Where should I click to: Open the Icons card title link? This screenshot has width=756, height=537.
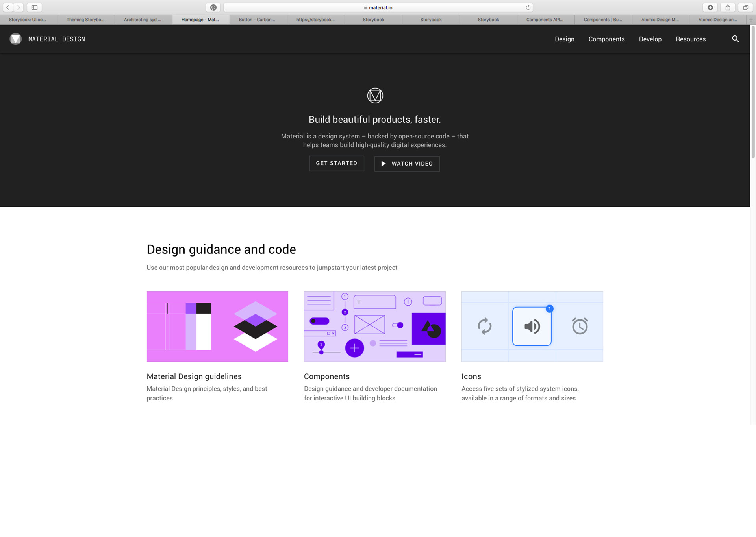[x=471, y=376]
